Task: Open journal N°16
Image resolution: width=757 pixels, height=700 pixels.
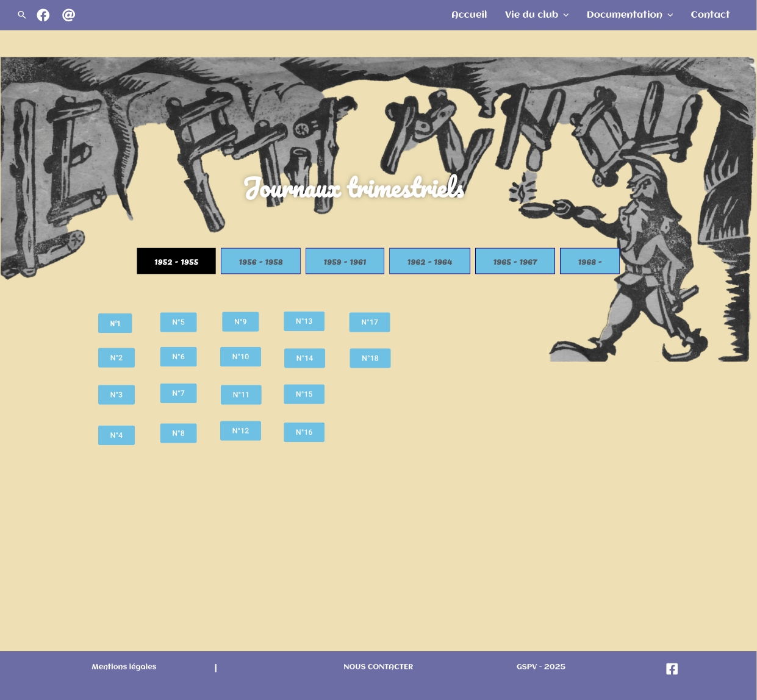Action: point(304,432)
